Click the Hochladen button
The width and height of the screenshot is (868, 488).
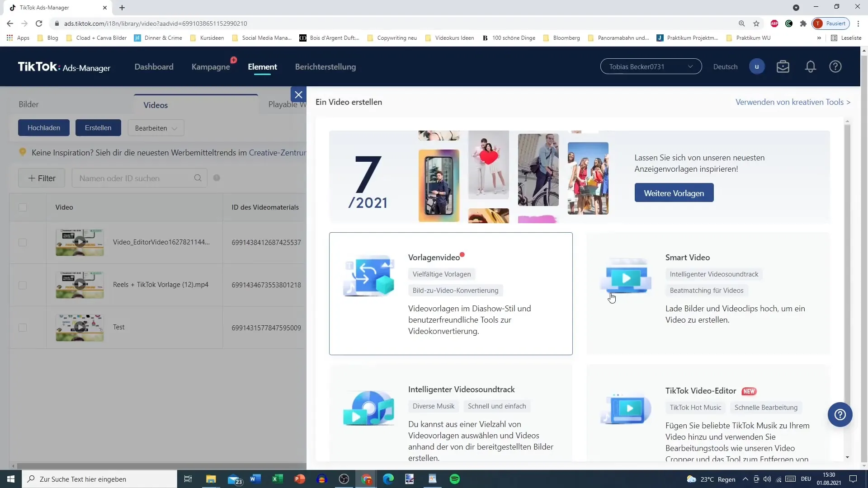pos(44,128)
